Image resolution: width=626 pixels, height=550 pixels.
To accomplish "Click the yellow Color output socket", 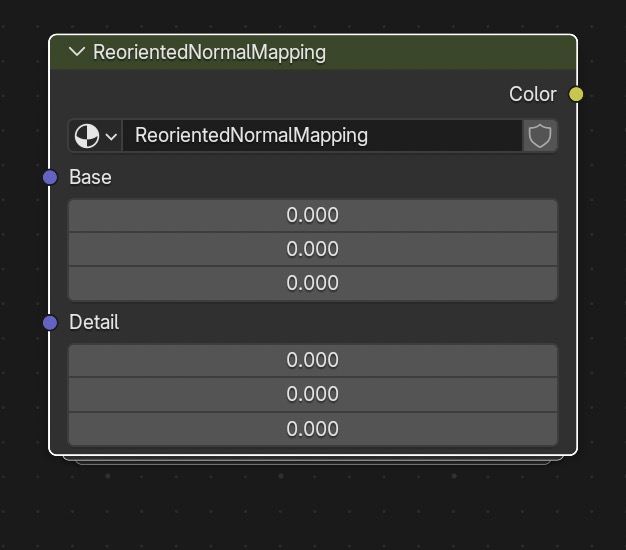I will coord(576,94).
